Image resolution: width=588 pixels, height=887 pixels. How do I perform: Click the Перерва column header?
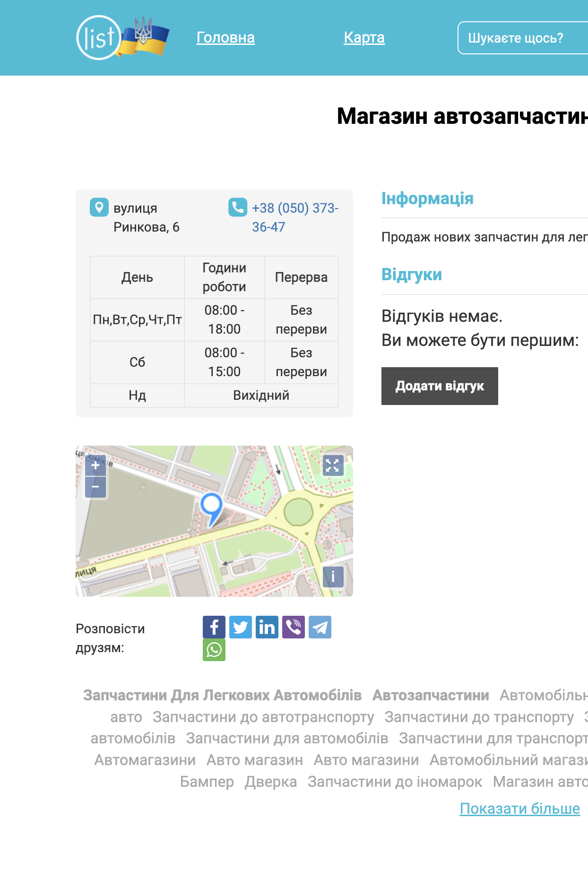click(302, 277)
